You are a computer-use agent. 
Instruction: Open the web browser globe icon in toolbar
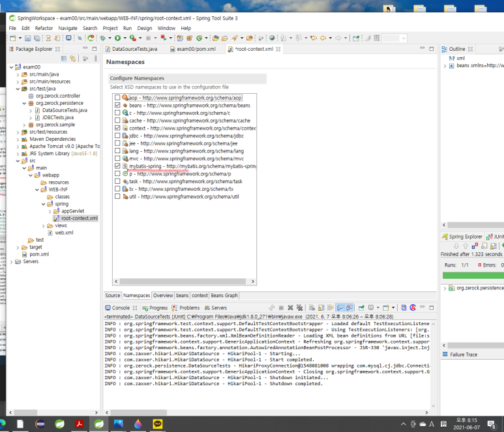272,38
